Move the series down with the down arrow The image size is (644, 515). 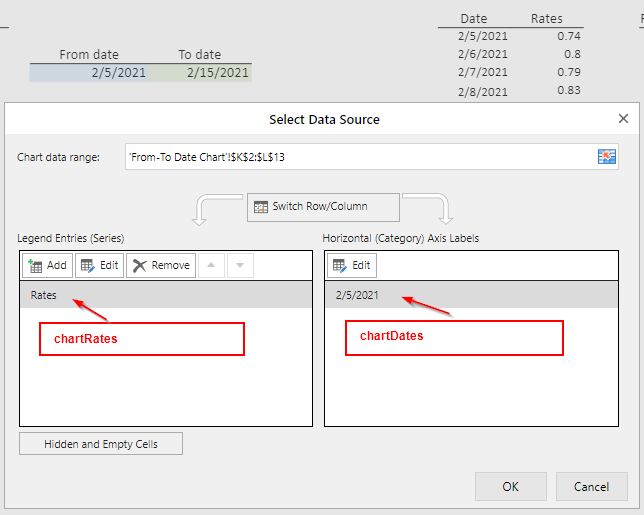[x=240, y=265]
